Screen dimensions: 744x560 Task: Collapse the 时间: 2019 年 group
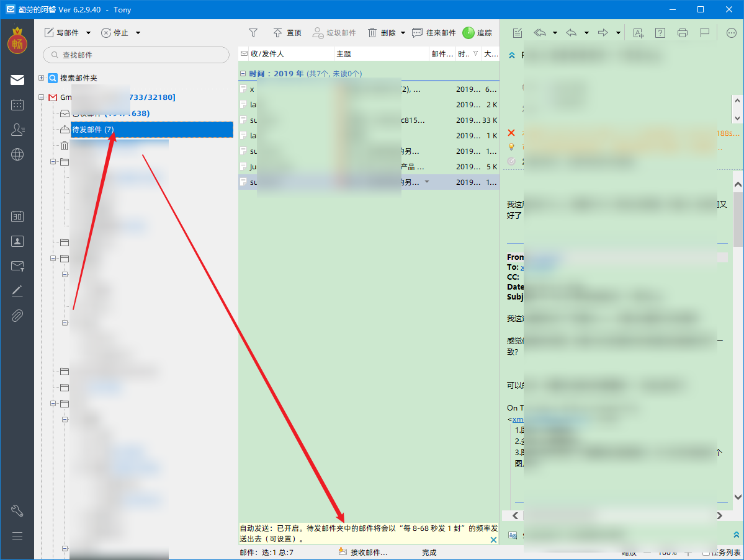tap(243, 74)
